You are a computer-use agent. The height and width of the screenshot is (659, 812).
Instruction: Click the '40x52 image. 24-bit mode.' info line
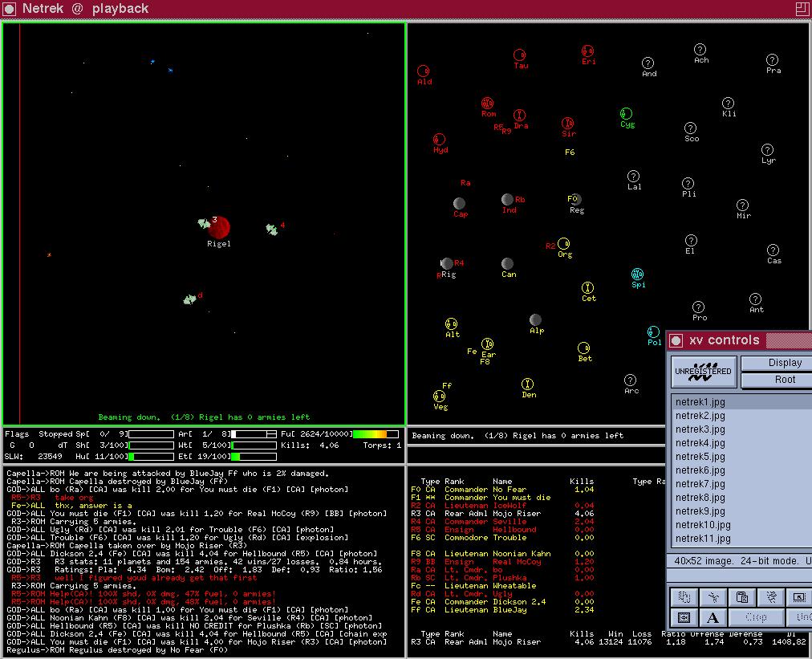point(740,561)
